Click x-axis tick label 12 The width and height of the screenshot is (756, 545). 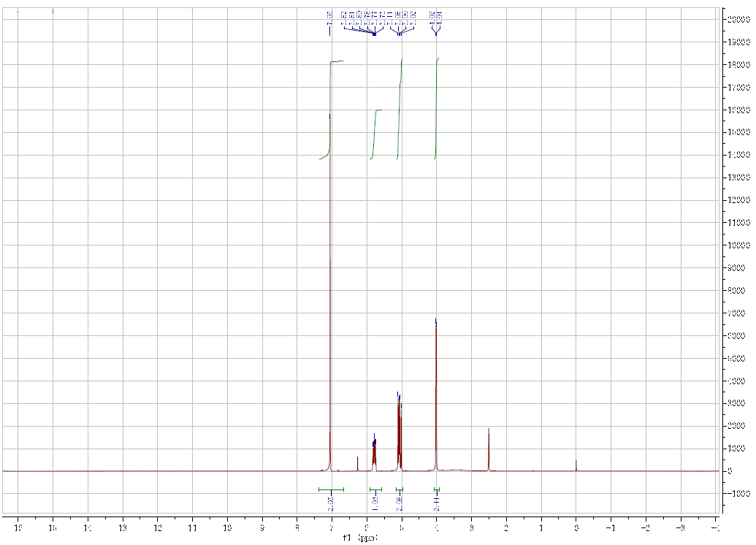coord(158,527)
